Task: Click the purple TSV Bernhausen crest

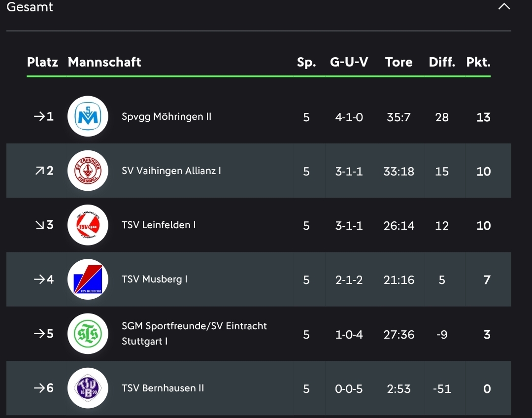Action: [88, 388]
